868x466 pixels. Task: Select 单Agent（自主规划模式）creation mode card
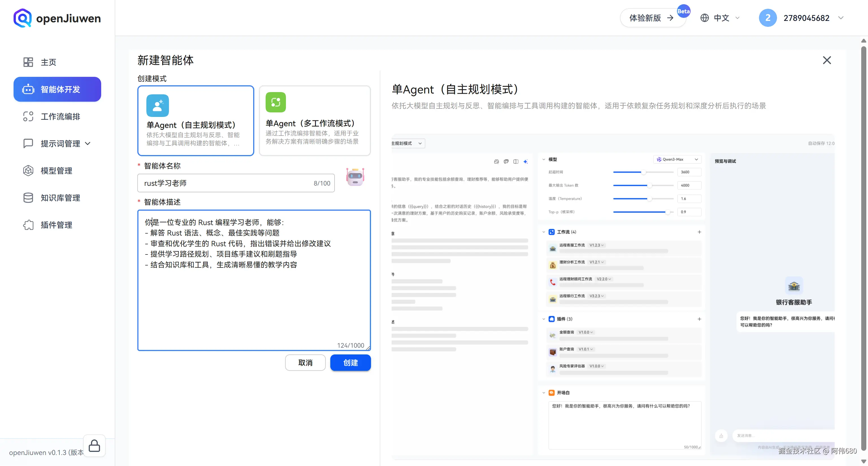[x=196, y=121]
